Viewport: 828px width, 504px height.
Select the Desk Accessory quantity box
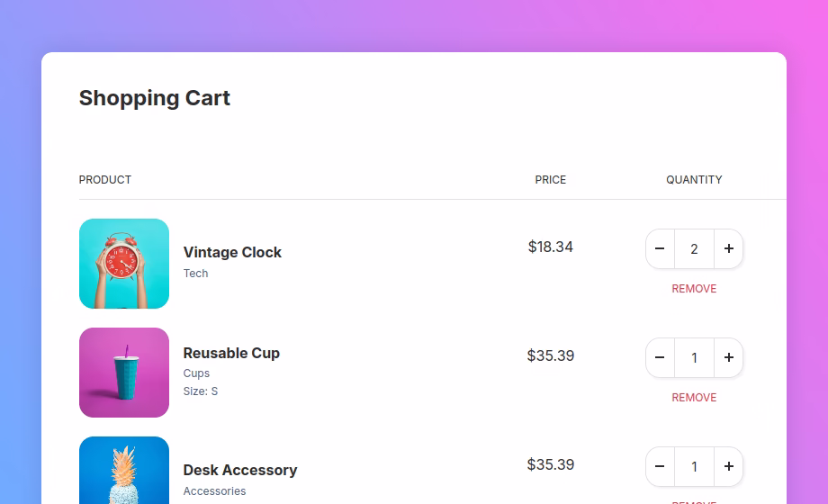(694, 466)
